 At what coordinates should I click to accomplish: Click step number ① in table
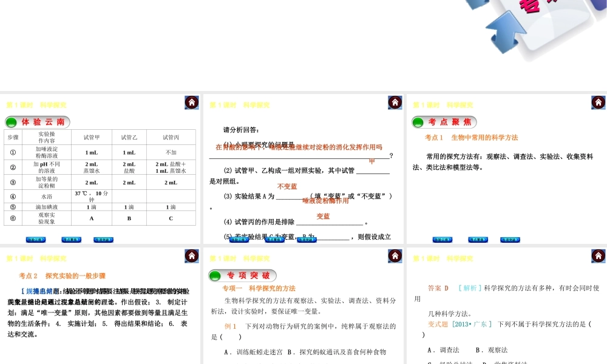pyautogui.click(x=13, y=152)
